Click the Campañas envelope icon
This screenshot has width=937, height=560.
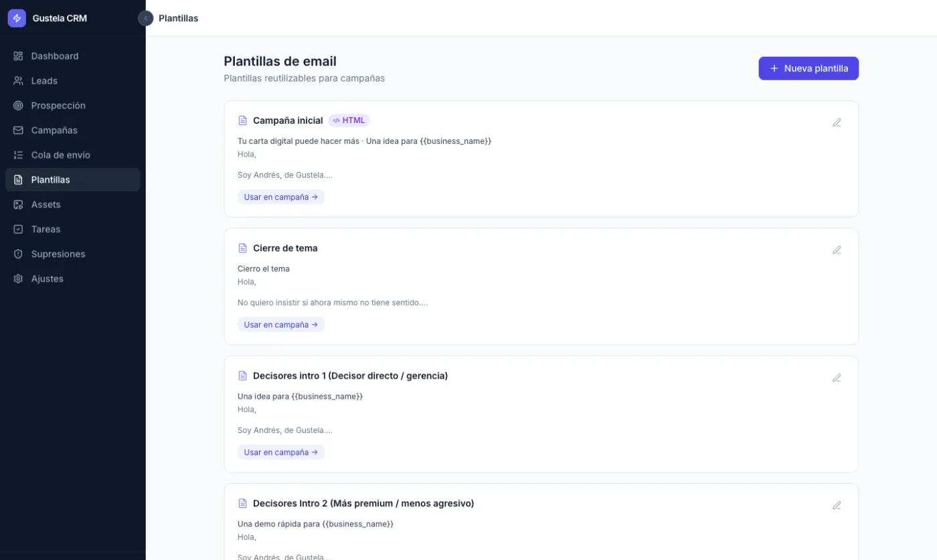pyautogui.click(x=18, y=130)
